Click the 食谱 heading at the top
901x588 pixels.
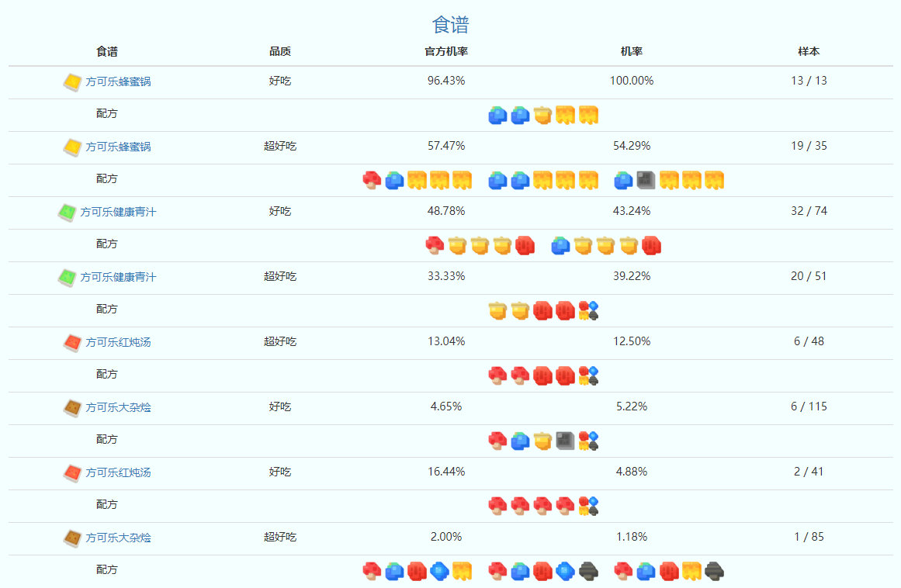450,25
